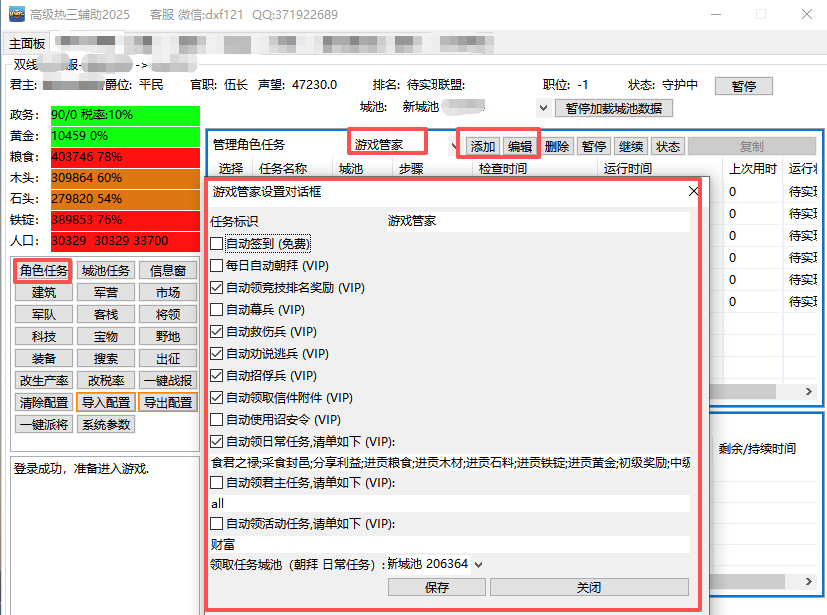Click 编辑 to edit the task

coord(519,146)
